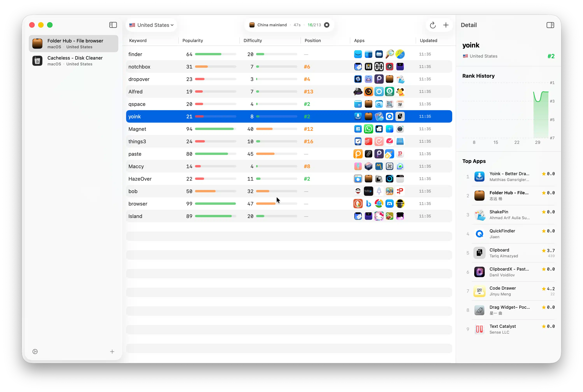Select the Alfred keyword row

(x=289, y=91)
